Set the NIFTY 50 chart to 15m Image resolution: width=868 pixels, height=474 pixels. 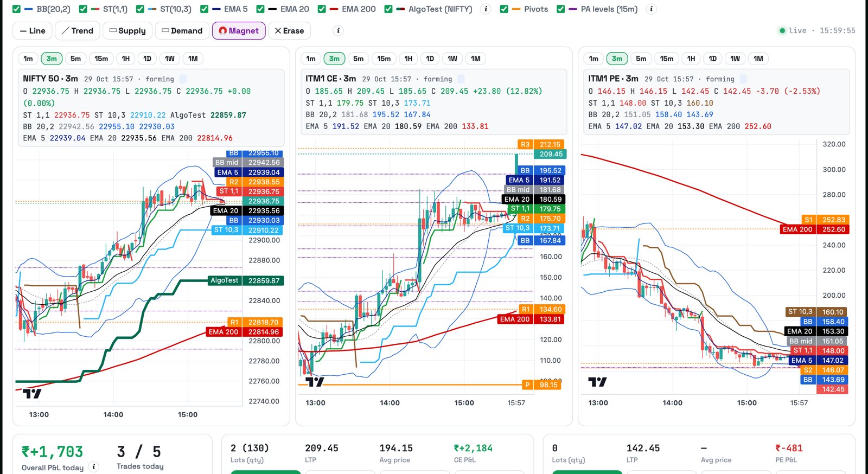[x=101, y=59]
